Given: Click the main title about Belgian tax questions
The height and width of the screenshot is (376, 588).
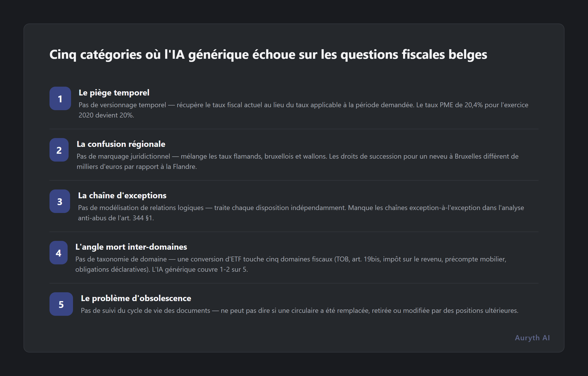Looking at the screenshot, I should click(268, 54).
